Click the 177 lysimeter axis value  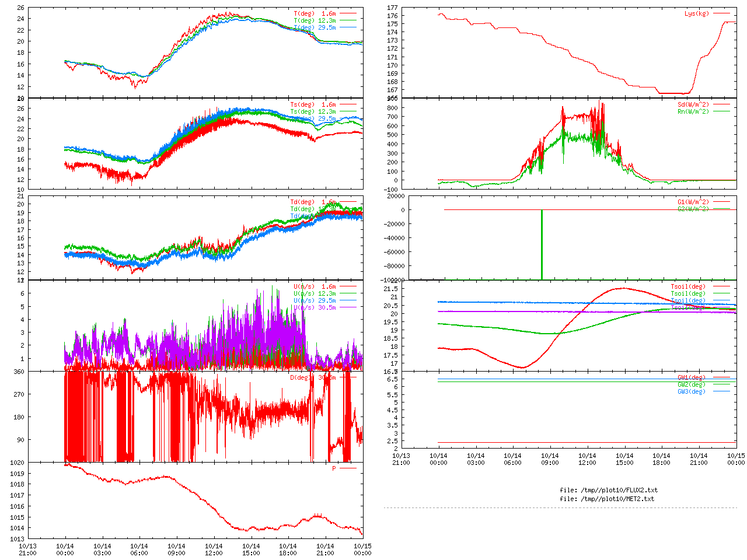pos(393,8)
